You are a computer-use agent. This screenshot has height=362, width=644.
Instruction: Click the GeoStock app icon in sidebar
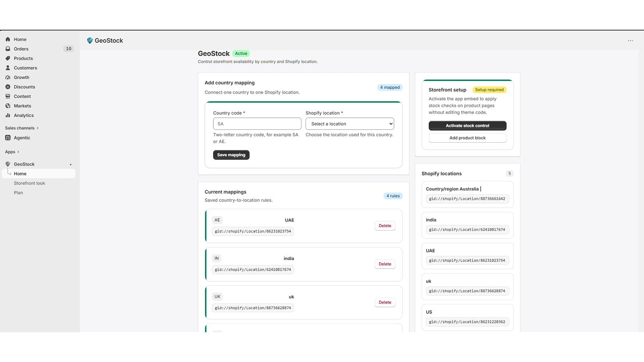(8, 164)
